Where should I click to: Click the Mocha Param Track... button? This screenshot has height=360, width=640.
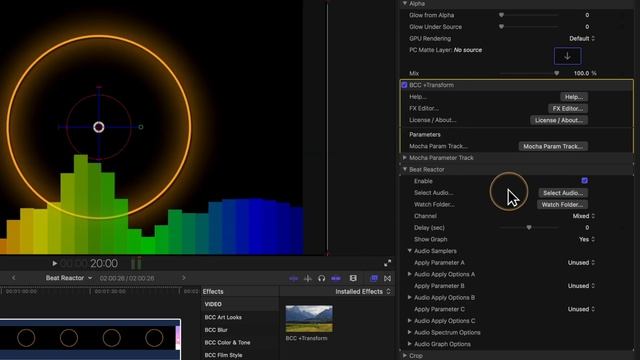coord(553,146)
